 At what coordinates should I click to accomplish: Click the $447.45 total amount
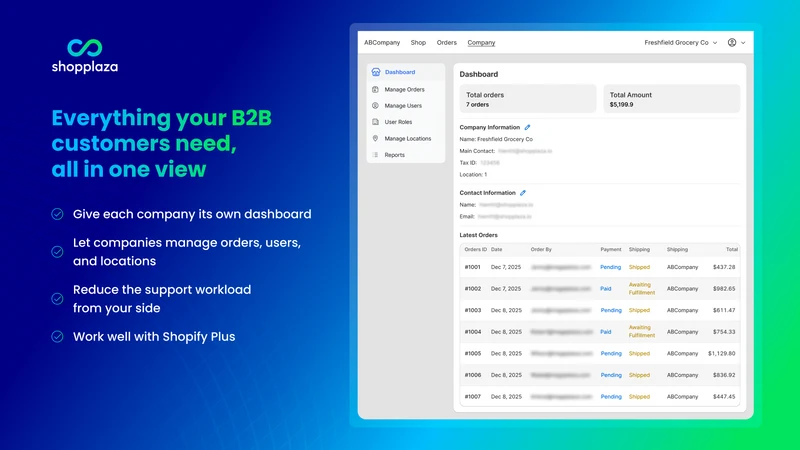coord(724,396)
